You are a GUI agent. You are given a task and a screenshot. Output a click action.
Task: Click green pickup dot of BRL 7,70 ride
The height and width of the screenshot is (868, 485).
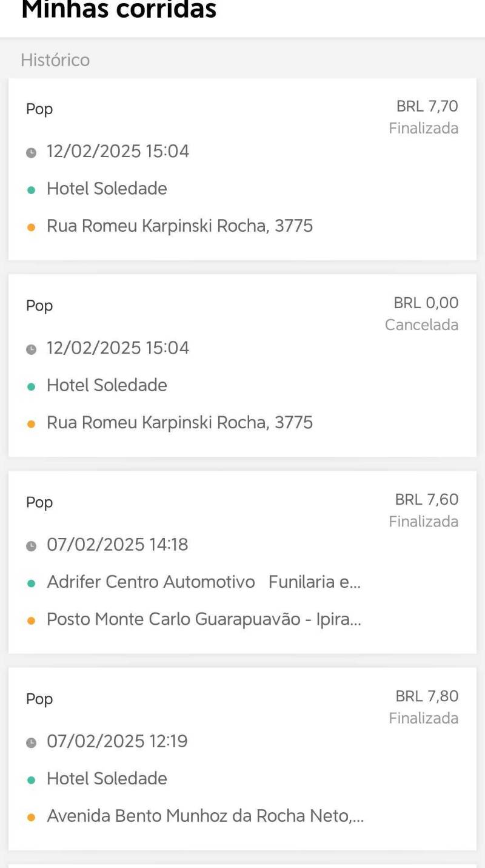[x=32, y=190]
